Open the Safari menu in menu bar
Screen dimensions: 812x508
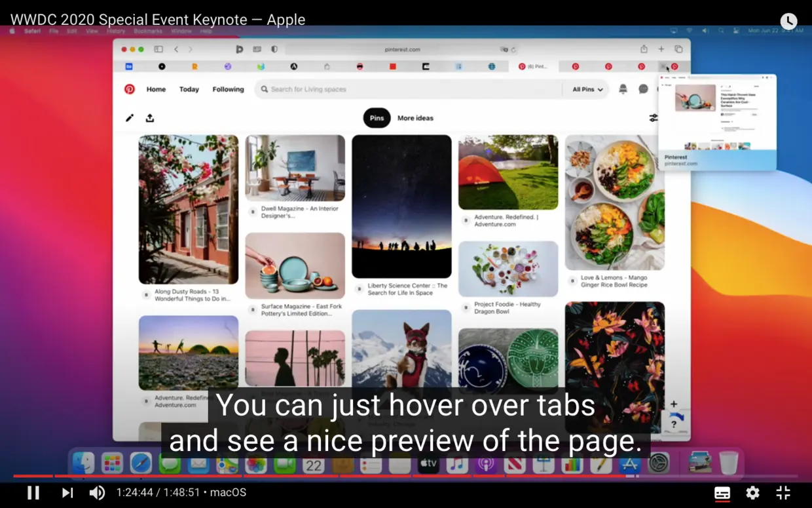click(32, 31)
